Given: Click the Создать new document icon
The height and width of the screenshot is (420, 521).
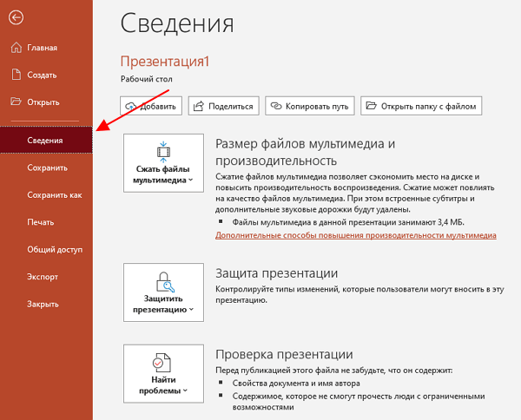Looking at the screenshot, I should 16,75.
